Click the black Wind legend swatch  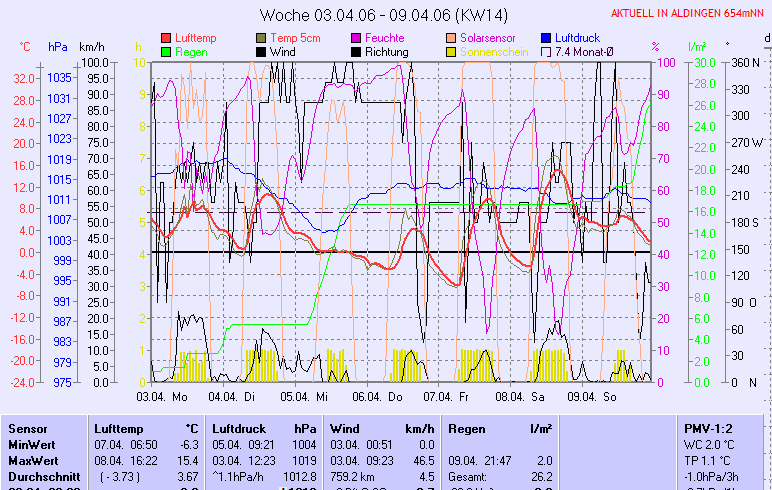click(262, 52)
